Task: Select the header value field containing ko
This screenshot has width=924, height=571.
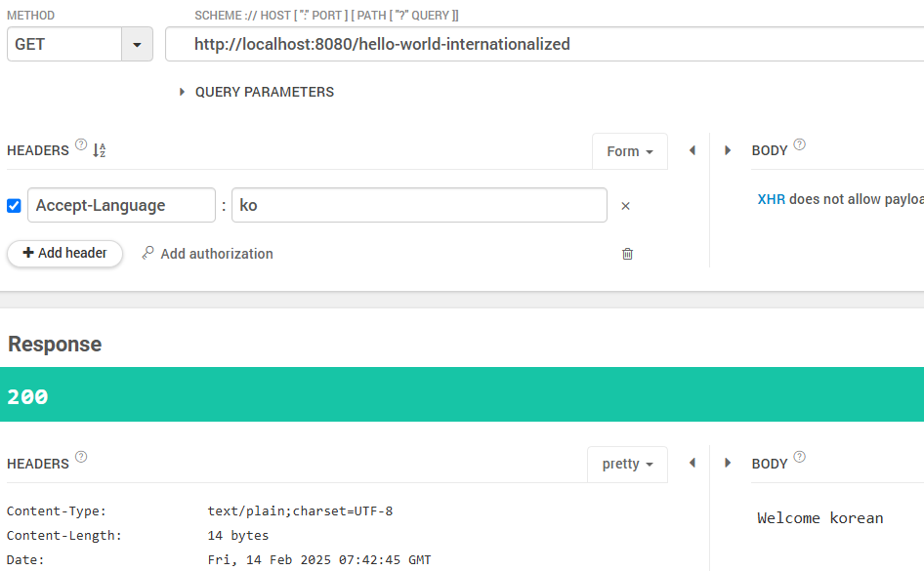Action: coord(418,205)
